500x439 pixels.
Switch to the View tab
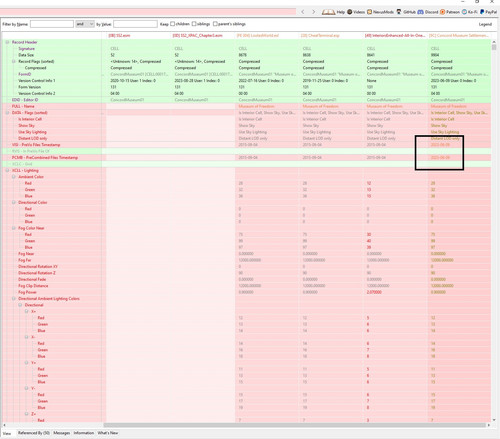[7, 433]
